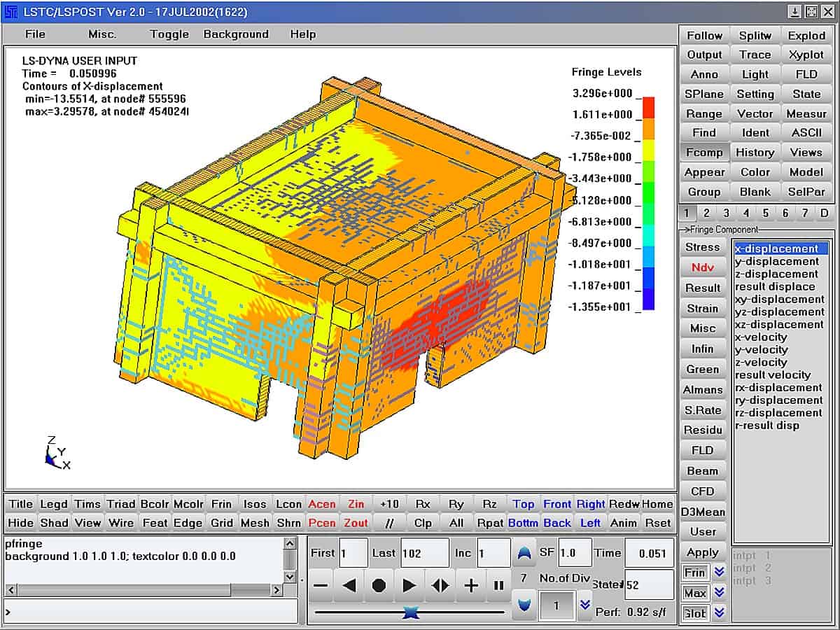
Task: Click the LSTC logo in the title bar
Action: tap(10, 10)
